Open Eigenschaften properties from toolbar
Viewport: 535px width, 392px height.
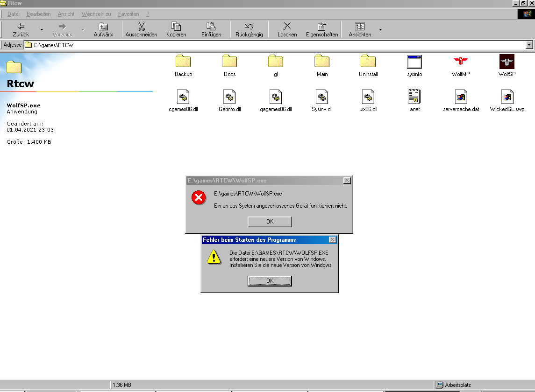point(322,30)
